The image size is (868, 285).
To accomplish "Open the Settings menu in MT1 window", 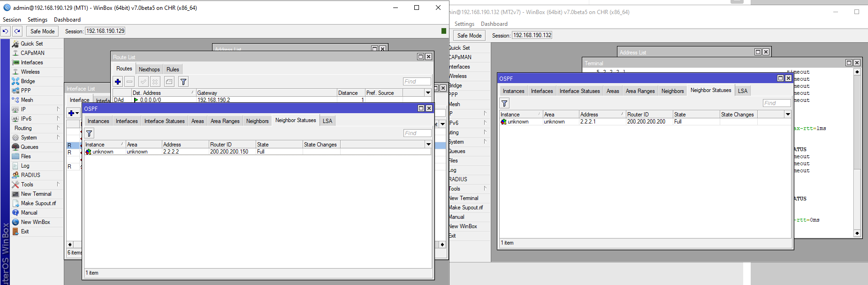I will tap(38, 20).
